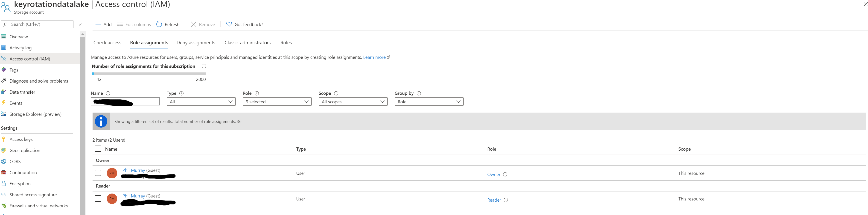868x215 pixels.
Task: Select the Role assignments tab
Action: coord(149,42)
